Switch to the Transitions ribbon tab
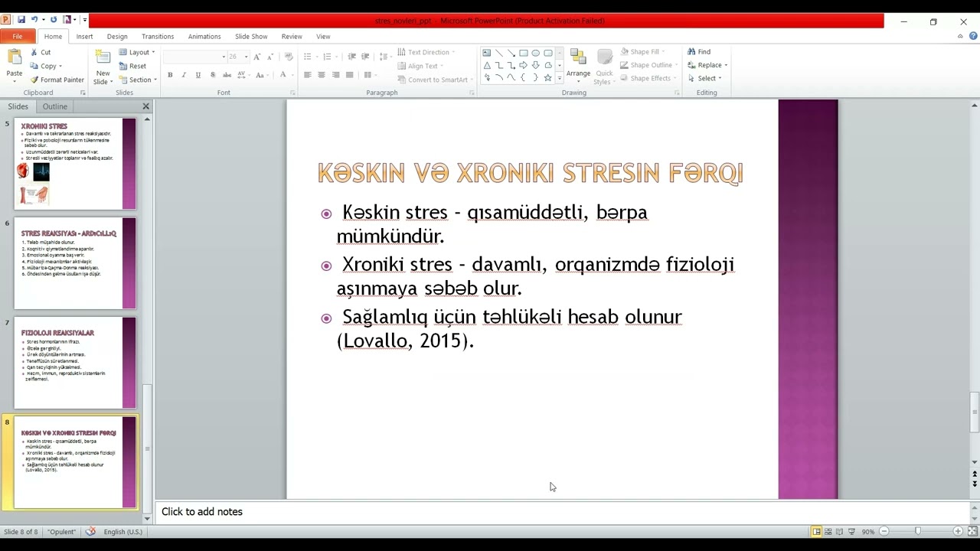Viewport: 980px width, 551px height. [158, 36]
